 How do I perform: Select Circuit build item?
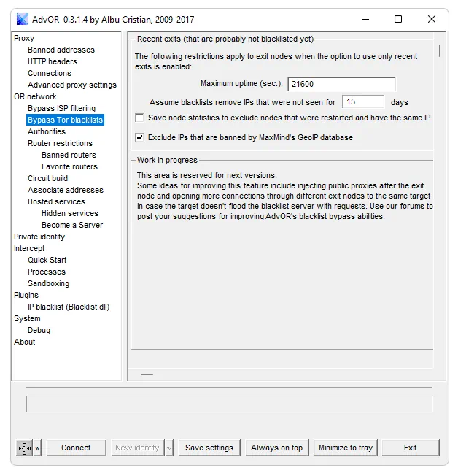[x=47, y=178]
